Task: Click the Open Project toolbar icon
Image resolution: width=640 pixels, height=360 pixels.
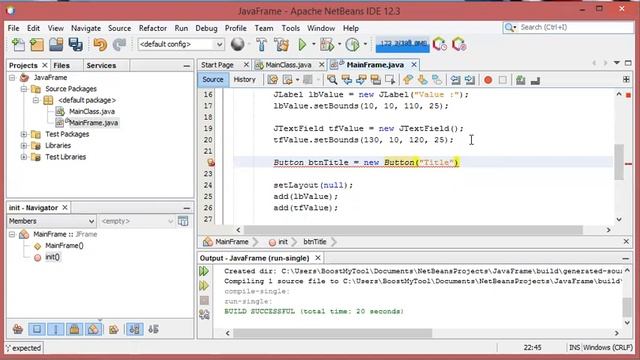Action: point(56,44)
